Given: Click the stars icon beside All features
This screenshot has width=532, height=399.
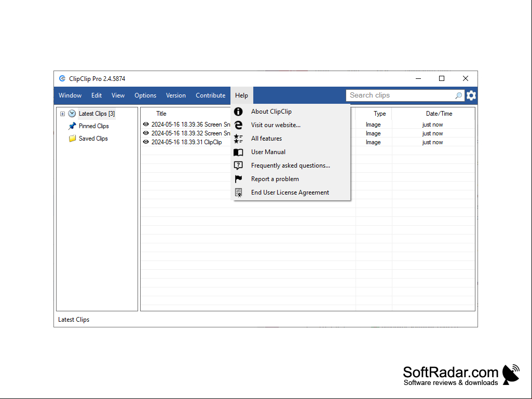Looking at the screenshot, I should (238, 139).
